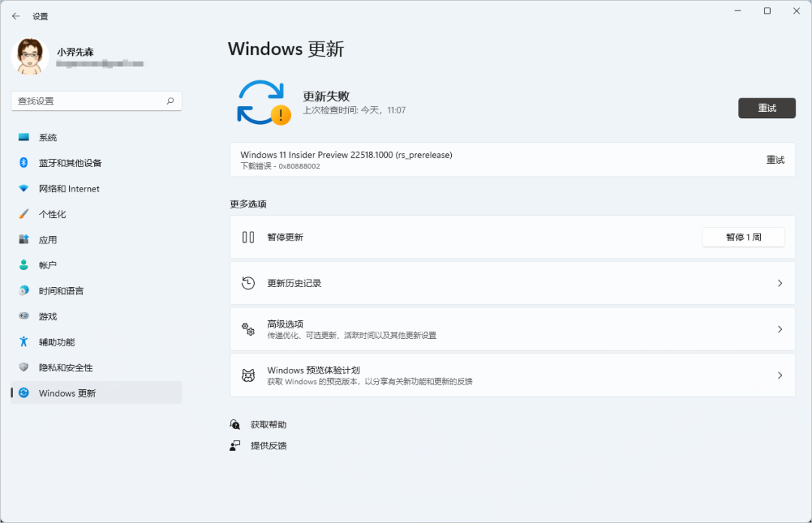
Task: Open 更新历史记录
Action: click(513, 283)
